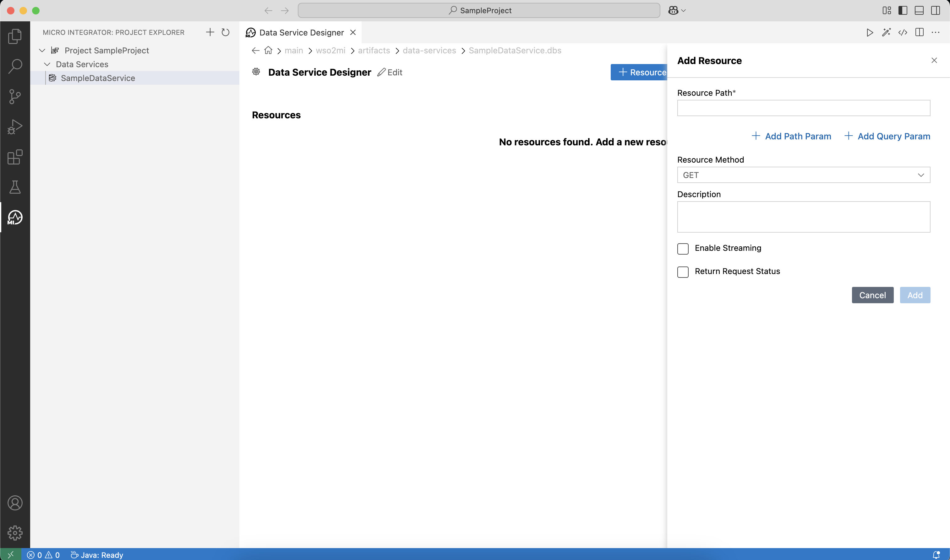
Task: Collapse the Data Services tree node
Action: tap(47, 64)
